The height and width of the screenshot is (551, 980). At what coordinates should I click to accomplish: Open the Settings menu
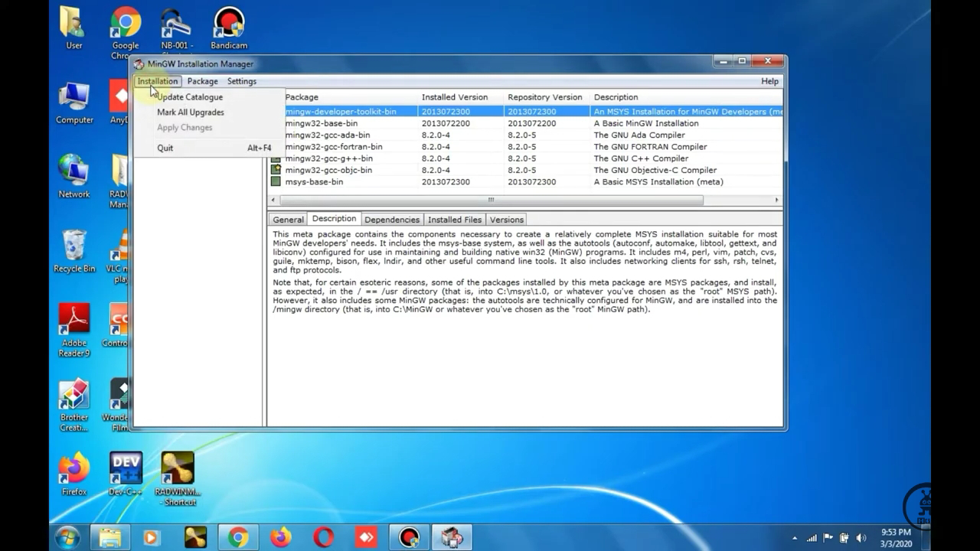tap(241, 81)
